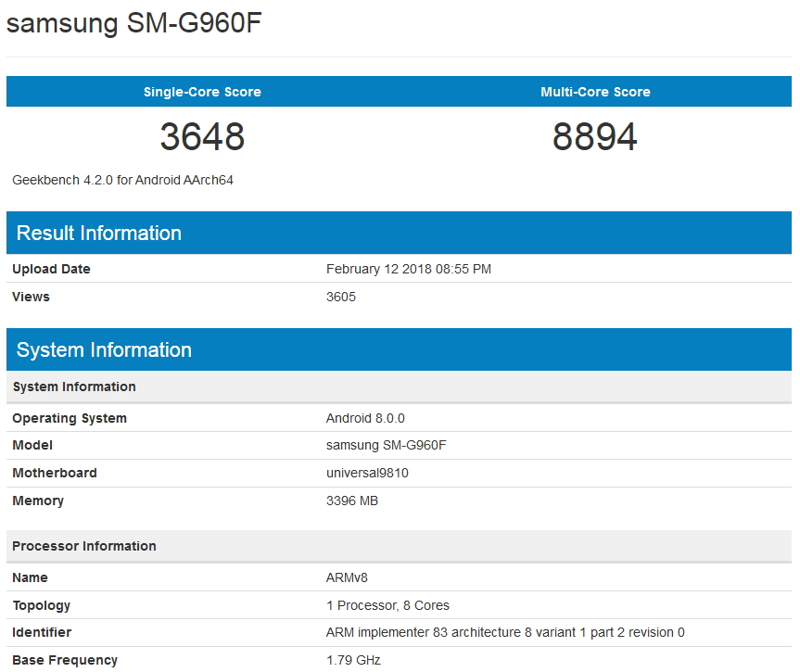This screenshot has width=800, height=672.
Task: Select the multi-core score value 8894
Action: [x=595, y=137]
